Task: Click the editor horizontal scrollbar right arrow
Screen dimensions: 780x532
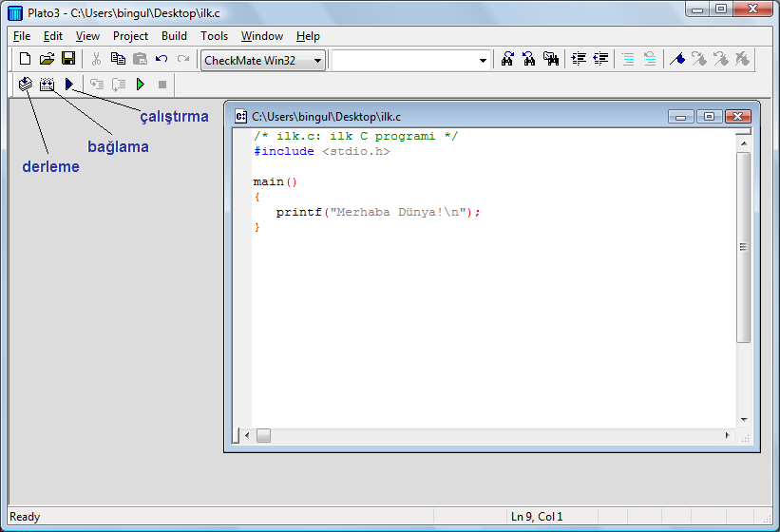Action: [727, 435]
